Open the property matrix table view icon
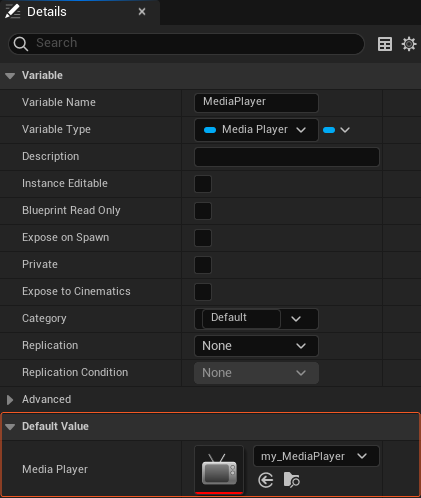Screen dimensions: 421x498 coord(385,44)
